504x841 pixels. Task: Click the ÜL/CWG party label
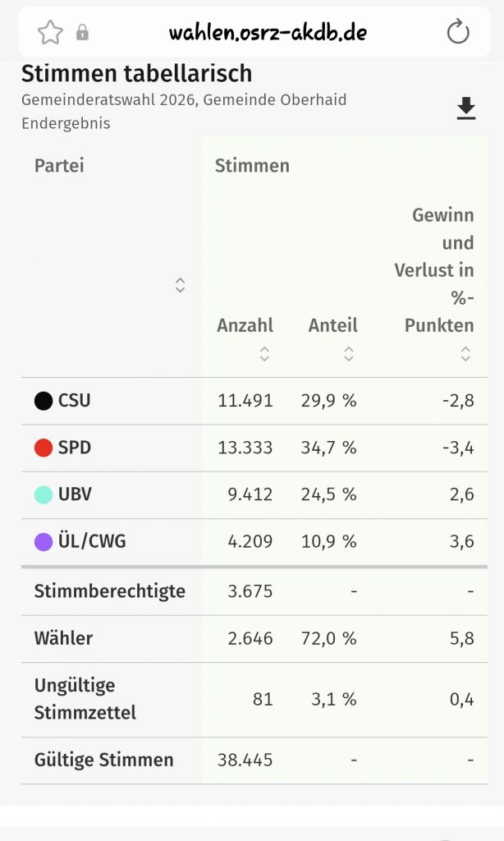(92, 542)
